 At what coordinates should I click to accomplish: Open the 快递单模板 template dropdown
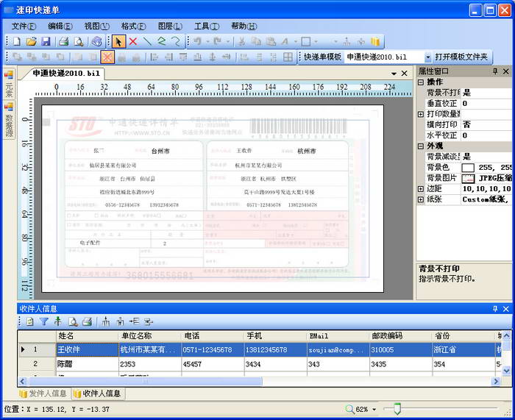(x=427, y=57)
